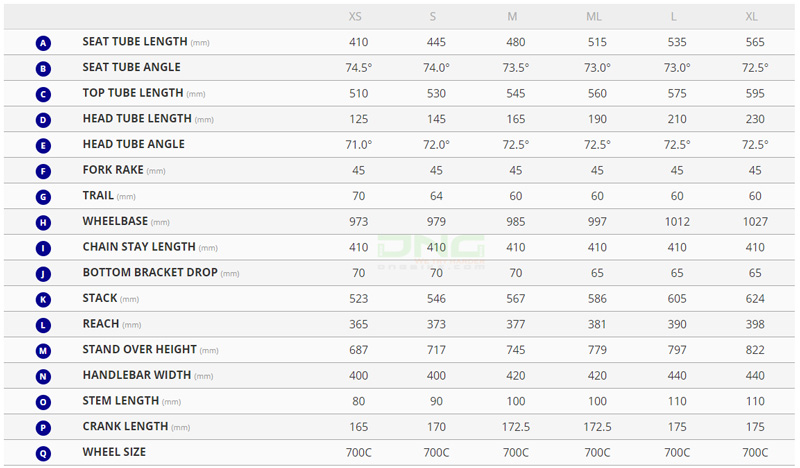Image resolution: width=800 pixels, height=468 pixels.
Task: Click the circled A icon for seat tube length
Action: (43, 43)
